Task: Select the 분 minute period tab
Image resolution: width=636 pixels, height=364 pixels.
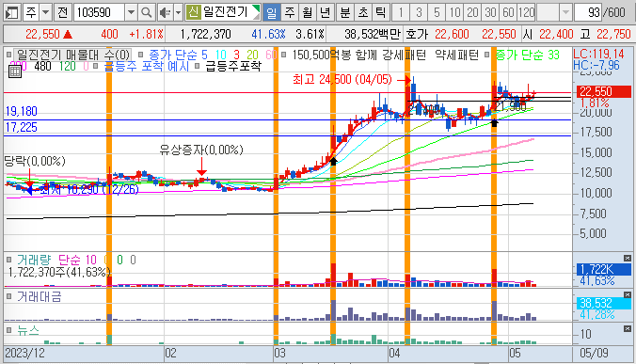Action: click(344, 12)
